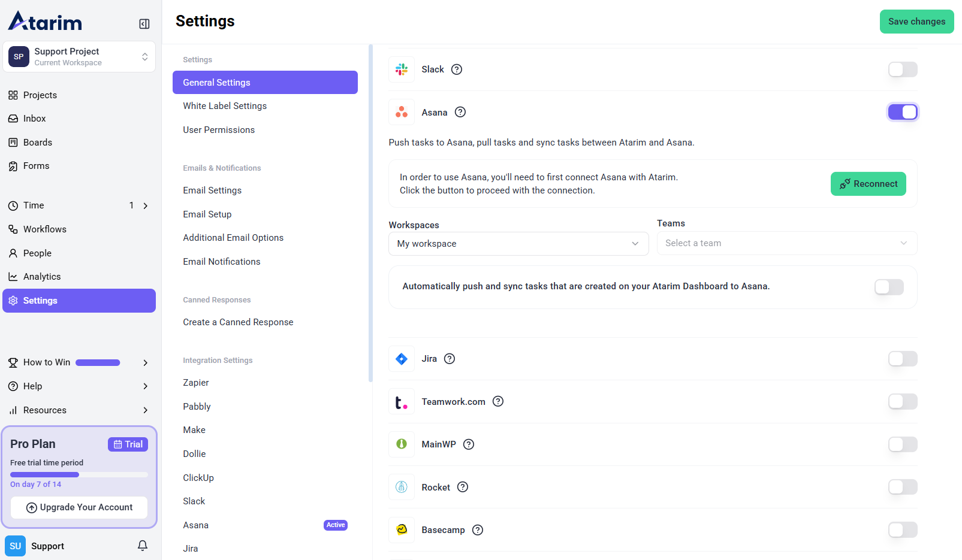Open White Label Settings menu item
The width and height of the screenshot is (962, 560).
coord(225,106)
